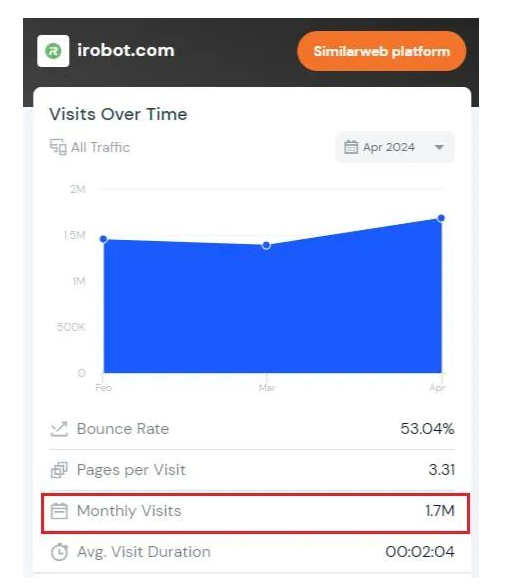Click the Bounce Rate 53.04% value

tap(427, 429)
